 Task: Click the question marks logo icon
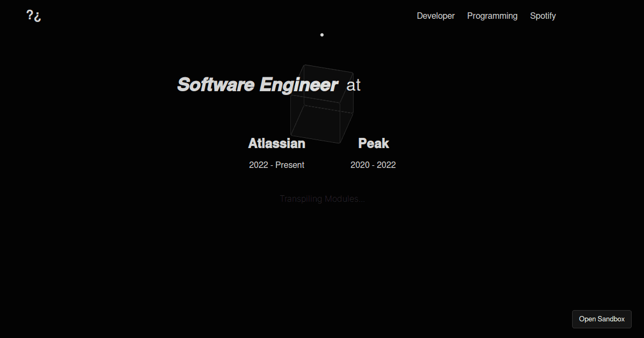[x=34, y=16]
